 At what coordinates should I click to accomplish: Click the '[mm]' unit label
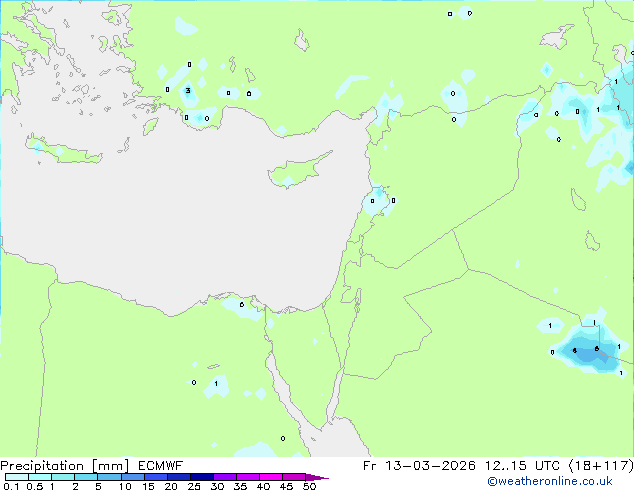point(110,466)
